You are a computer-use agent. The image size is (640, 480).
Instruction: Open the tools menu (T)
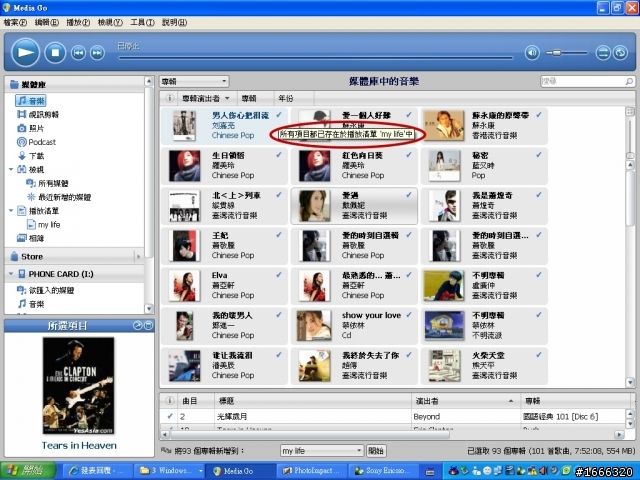(142, 22)
